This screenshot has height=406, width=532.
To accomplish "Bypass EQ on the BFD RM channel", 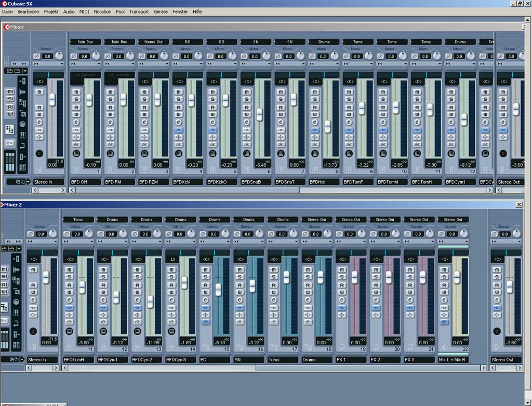I will click(110, 138).
